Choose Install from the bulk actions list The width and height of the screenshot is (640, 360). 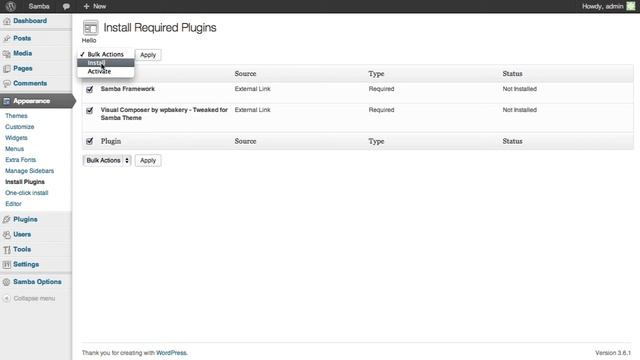tap(106, 63)
